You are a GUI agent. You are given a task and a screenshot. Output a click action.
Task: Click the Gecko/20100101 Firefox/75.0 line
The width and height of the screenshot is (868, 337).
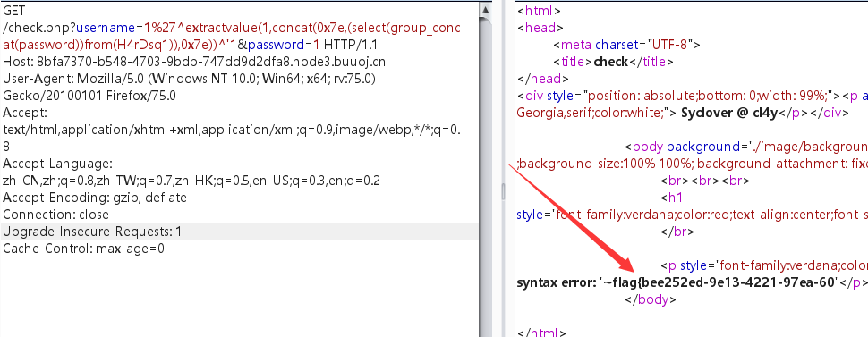(x=89, y=96)
